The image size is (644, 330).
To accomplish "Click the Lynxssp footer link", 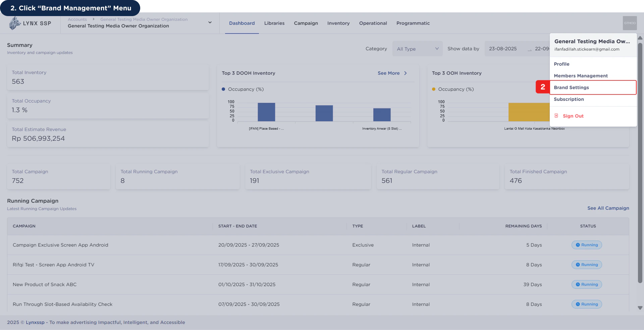I will pos(35,322).
